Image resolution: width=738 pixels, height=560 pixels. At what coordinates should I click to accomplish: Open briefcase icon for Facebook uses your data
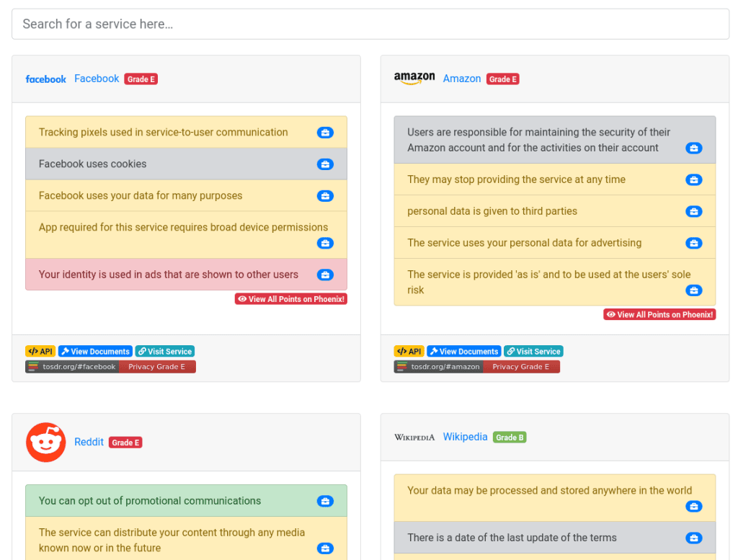click(x=325, y=196)
